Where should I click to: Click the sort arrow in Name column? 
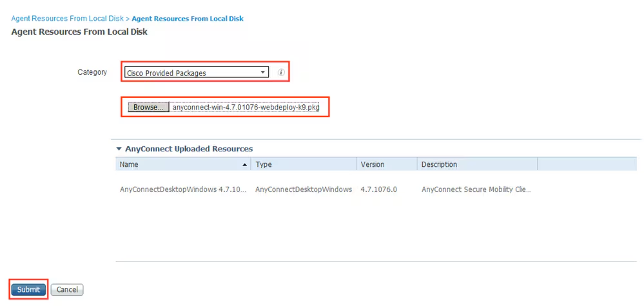(x=244, y=165)
